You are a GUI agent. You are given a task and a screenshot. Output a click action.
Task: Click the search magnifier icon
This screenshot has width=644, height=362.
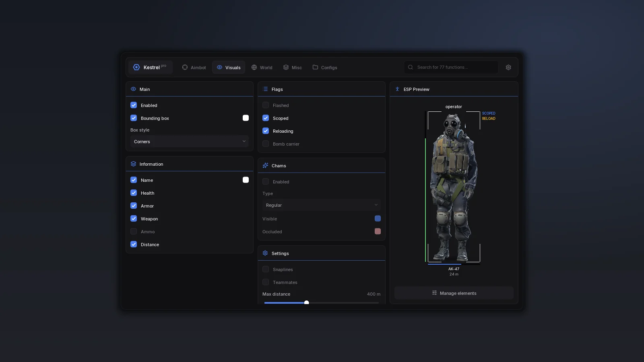pos(411,67)
